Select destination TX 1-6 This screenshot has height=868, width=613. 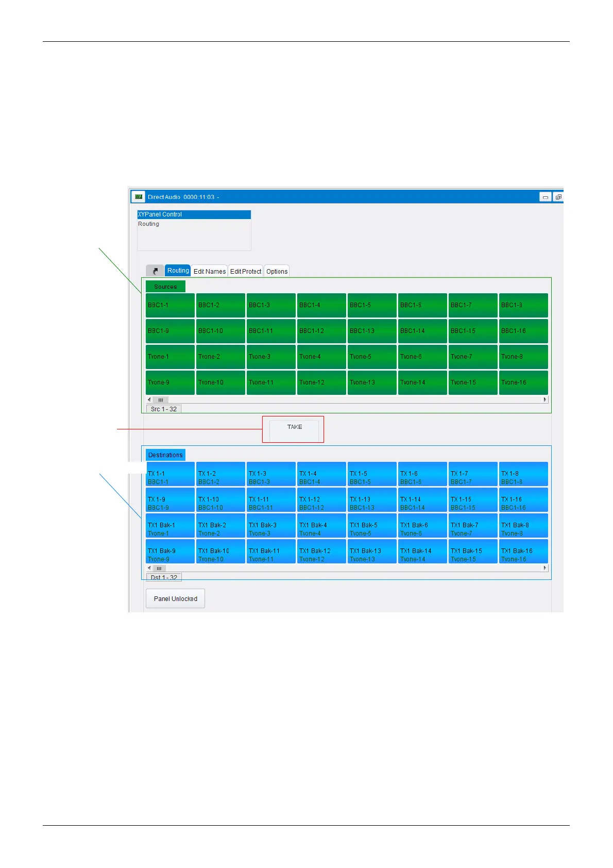(x=422, y=474)
